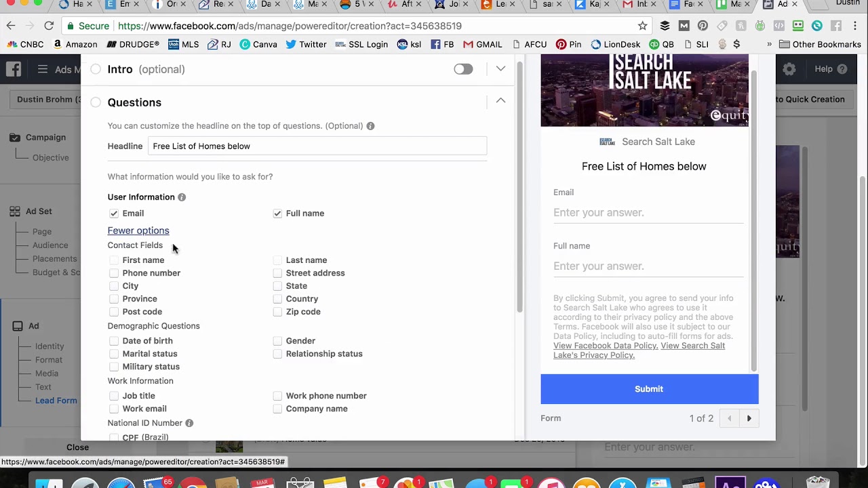Click the National ID Number info icon
Viewport: 868px width, 488px height.
[189, 424]
